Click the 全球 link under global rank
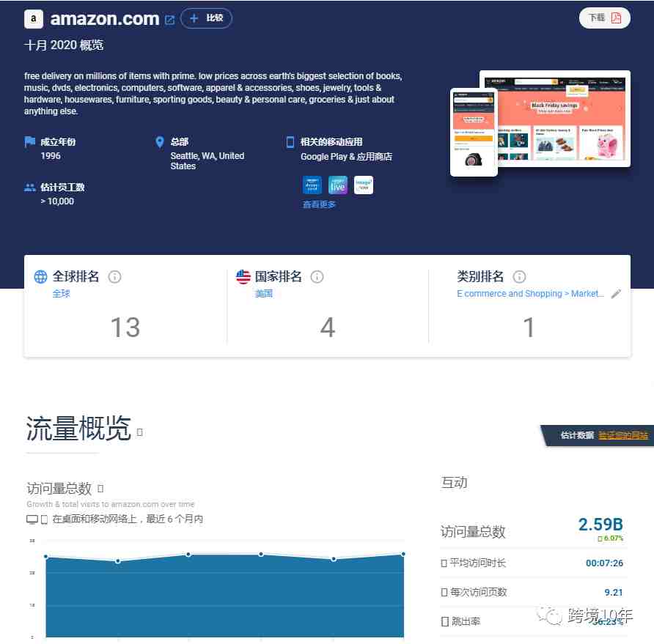Image resolution: width=654 pixels, height=644 pixels. pyautogui.click(x=62, y=294)
